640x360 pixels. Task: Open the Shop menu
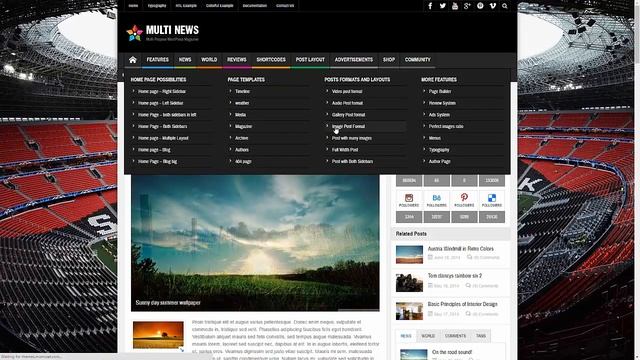click(x=389, y=60)
